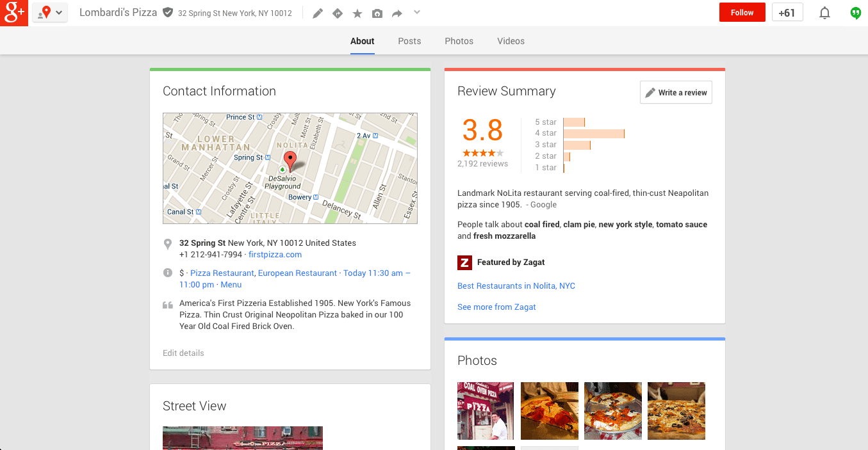Open See more from Zagat link

[x=496, y=307]
